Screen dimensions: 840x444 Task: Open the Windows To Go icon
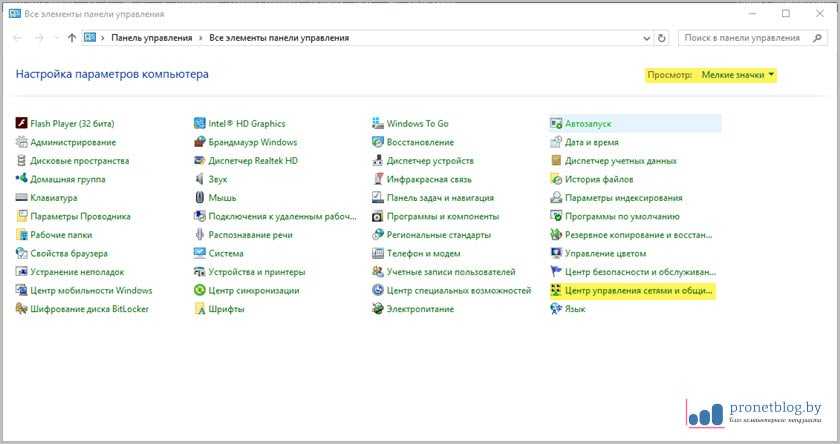[378, 124]
